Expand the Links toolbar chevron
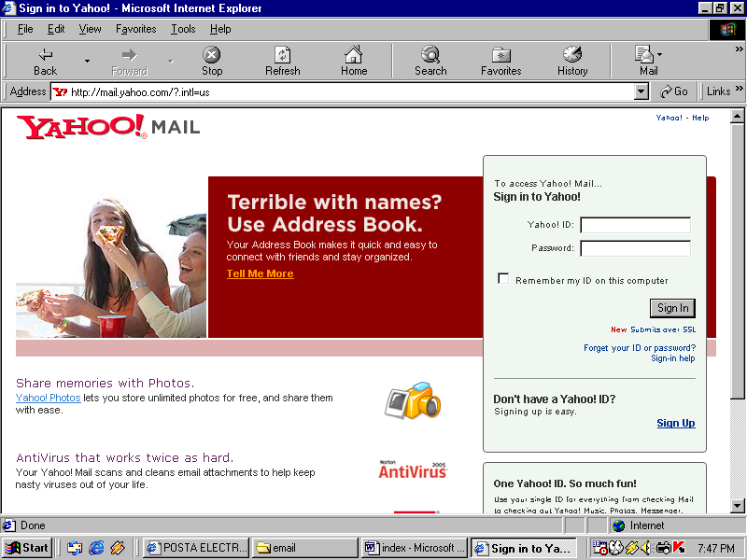Image resolution: width=747 pixels, height=560 pixels. pyautogui.click(x=739, y=89)
